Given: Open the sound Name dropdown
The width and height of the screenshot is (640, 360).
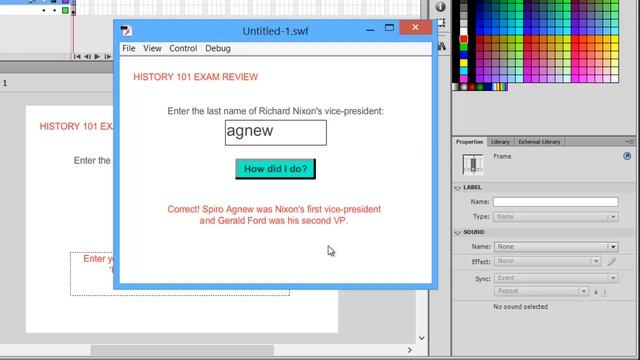Looking at the screenshot, I should tap(556, 247).
